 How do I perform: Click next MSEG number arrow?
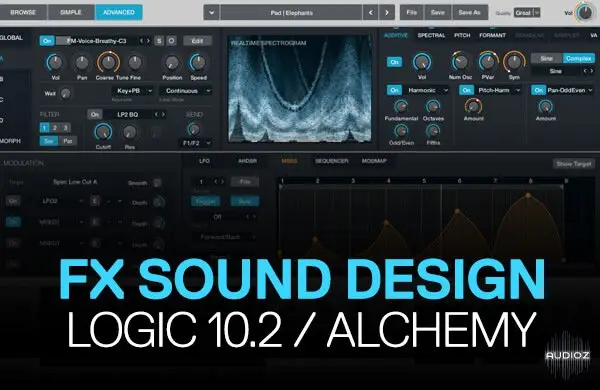click(x=223, y=181)
